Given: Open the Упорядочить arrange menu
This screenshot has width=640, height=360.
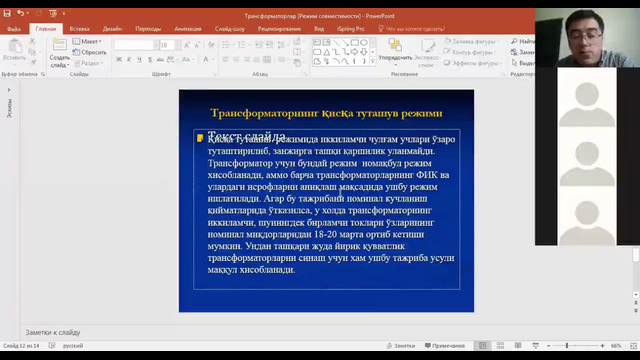Looking at the screenshot, I should (x=395, y=52).
